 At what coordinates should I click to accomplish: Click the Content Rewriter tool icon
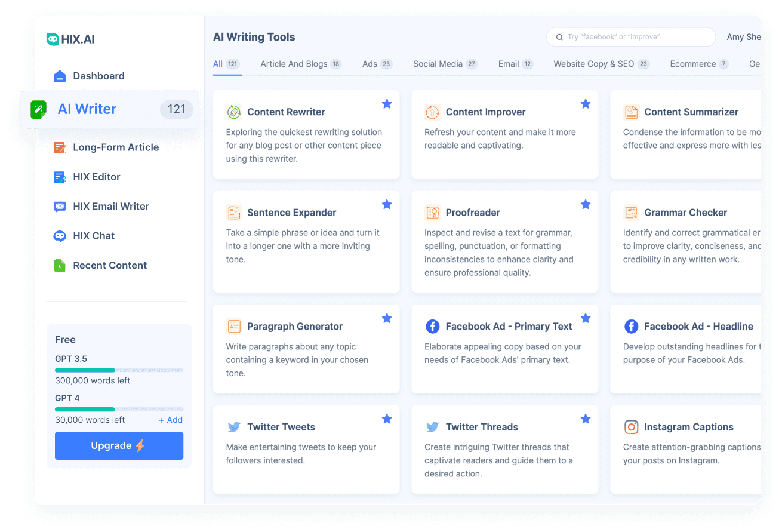[234, 112]
